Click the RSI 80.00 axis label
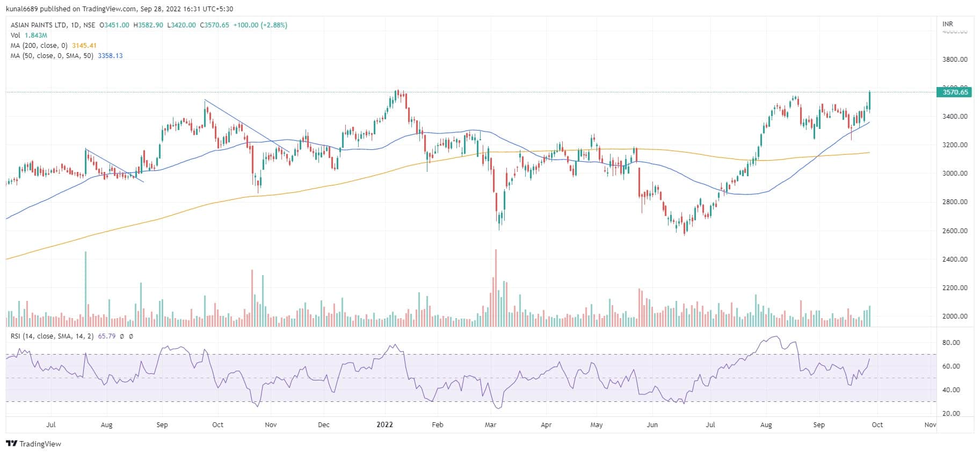 pos(951,343)
